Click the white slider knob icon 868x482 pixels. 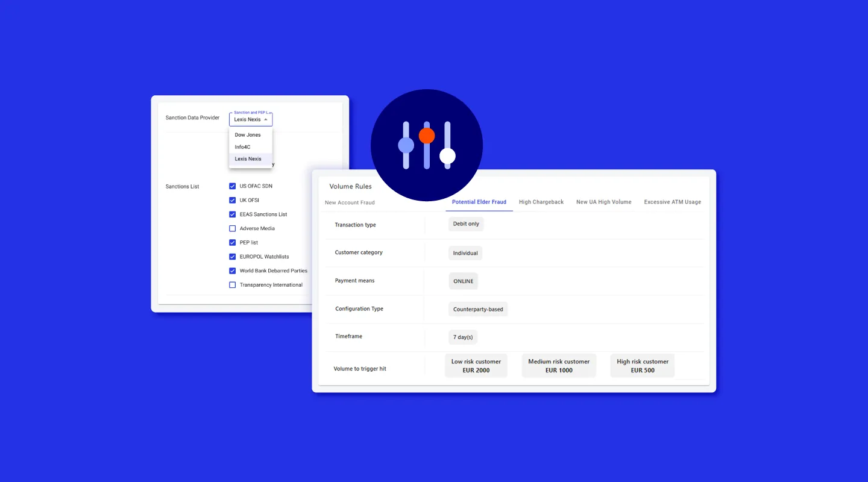(447, 156)
